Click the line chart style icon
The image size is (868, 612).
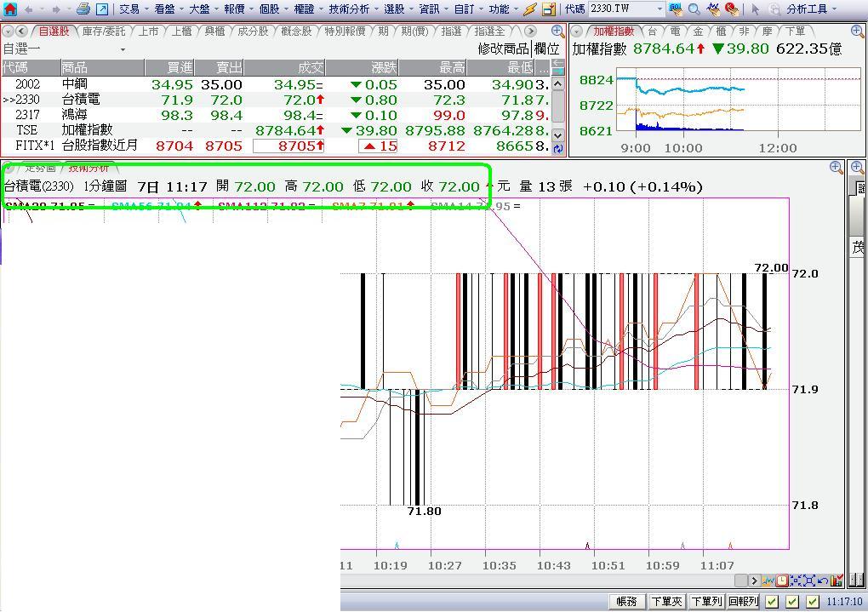click(x=768, y=581)
